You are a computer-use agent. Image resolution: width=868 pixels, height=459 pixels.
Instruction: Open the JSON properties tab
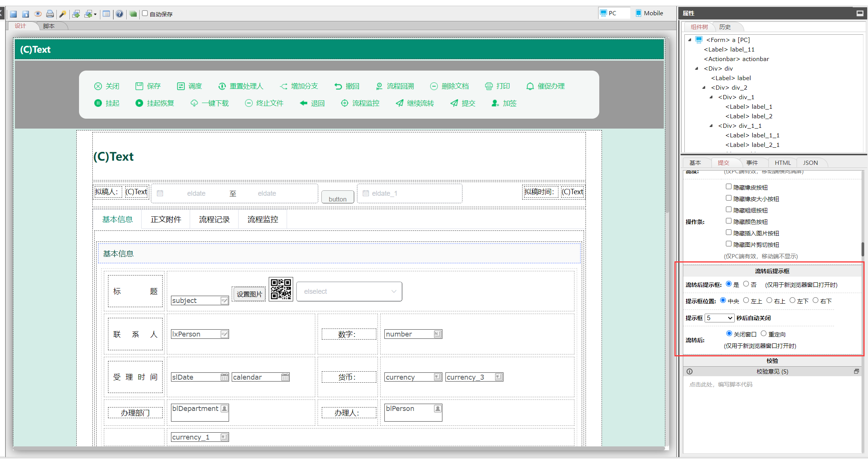click(810, 163)
